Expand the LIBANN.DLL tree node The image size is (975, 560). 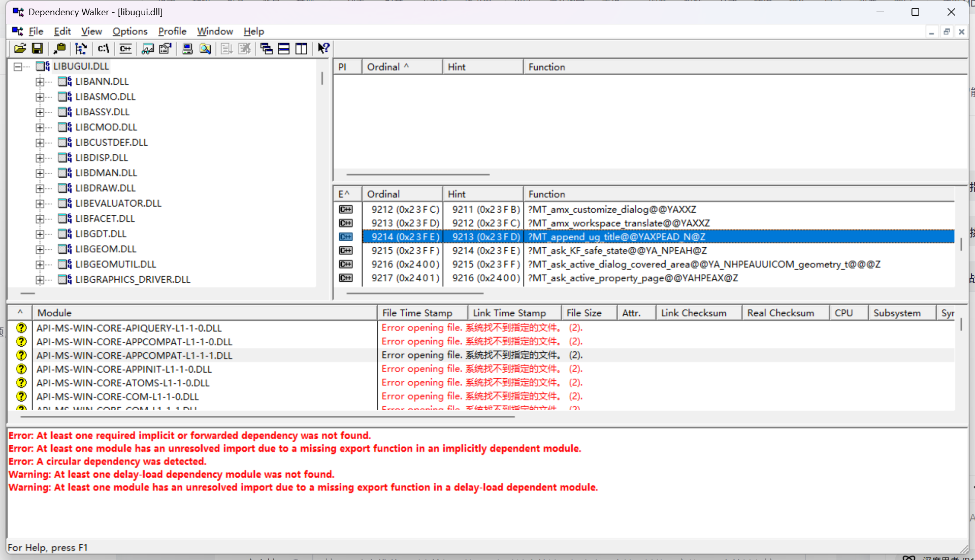40,82
